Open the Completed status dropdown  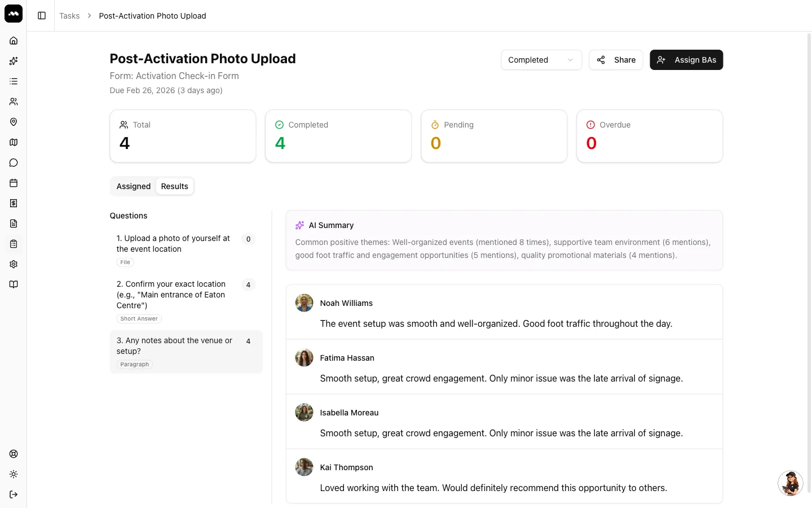[x=541, y=60]
